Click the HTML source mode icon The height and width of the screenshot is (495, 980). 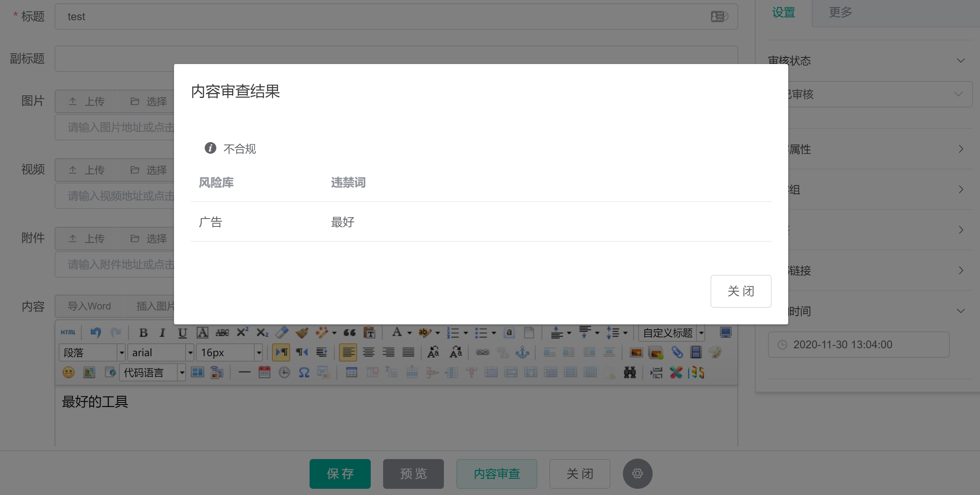(68, 332)
